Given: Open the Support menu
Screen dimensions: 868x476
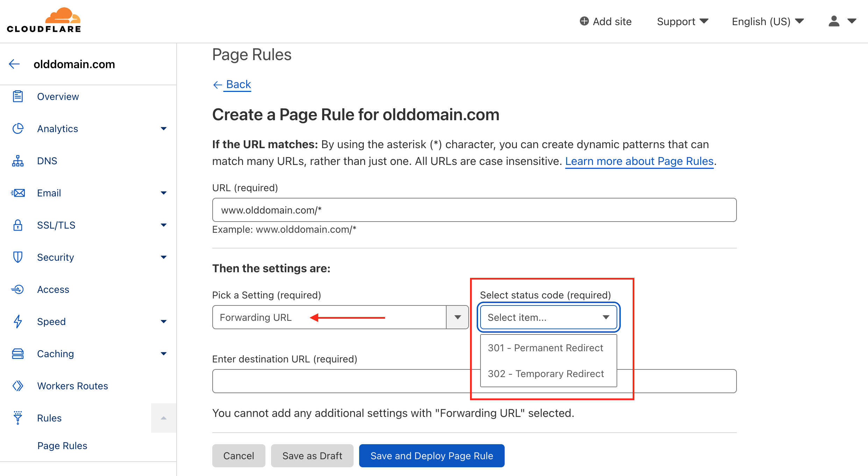Looking at the screenshot, I should click(x=682, y=21).
